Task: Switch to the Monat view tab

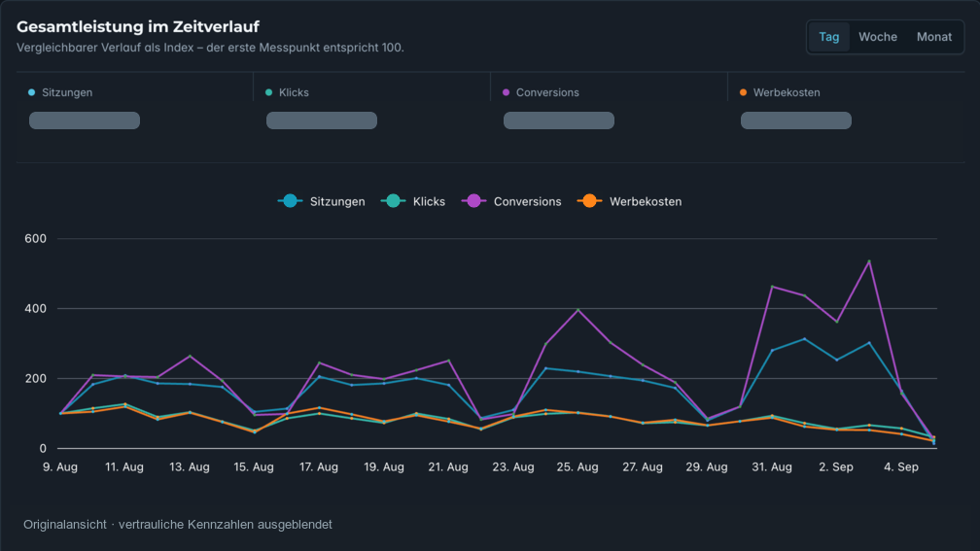Action: tap(933, 37)
